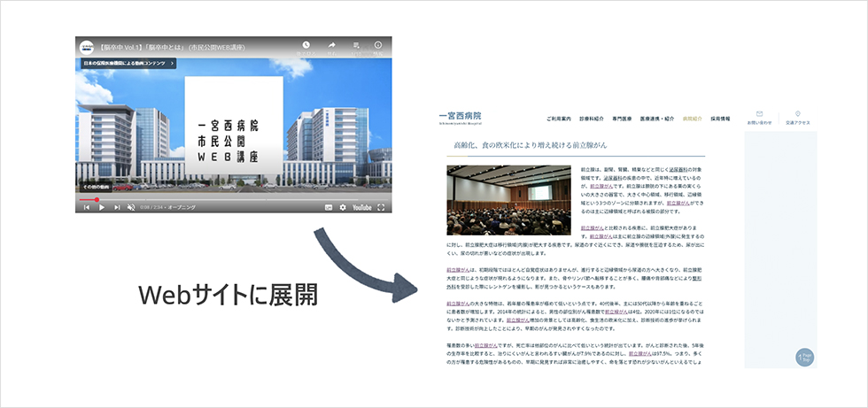The width and height of the screenshot is (868, 408).
Task: Unmute the video sound
Action: tap(132, 207)
